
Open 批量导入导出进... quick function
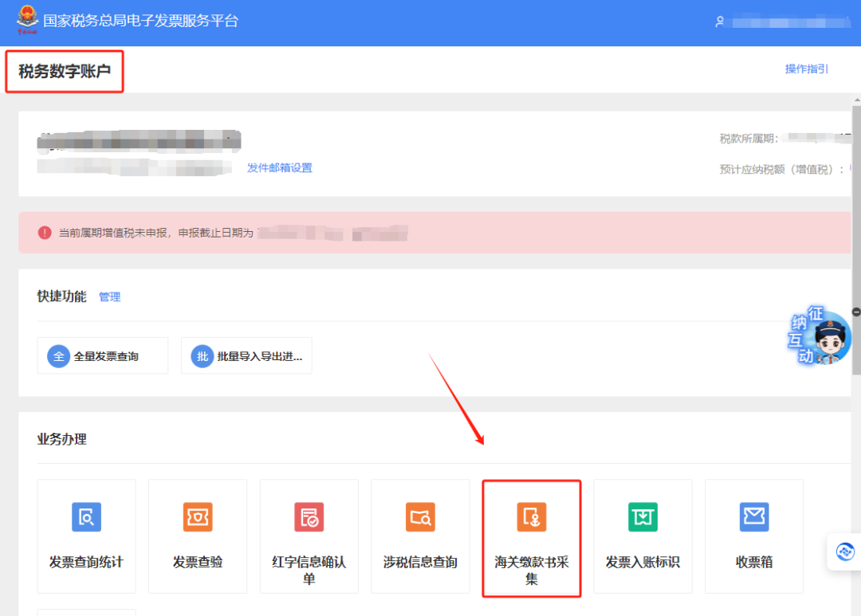[246, 355]
